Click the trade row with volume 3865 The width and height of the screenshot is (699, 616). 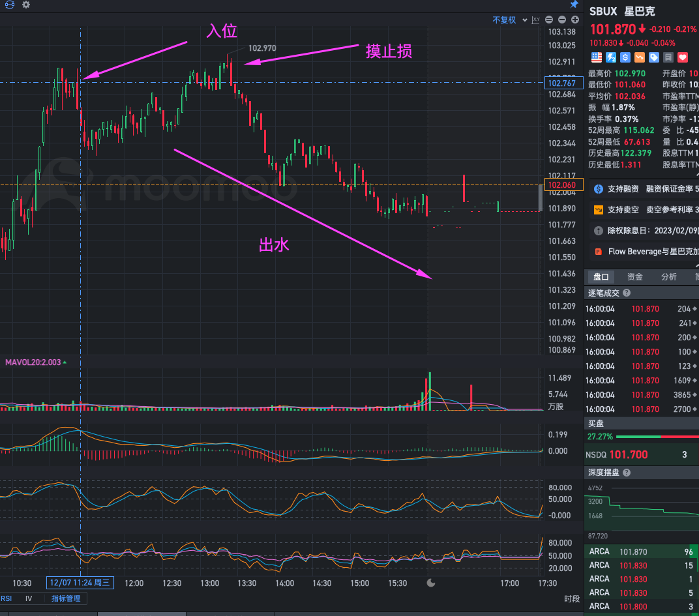(641, 395)
